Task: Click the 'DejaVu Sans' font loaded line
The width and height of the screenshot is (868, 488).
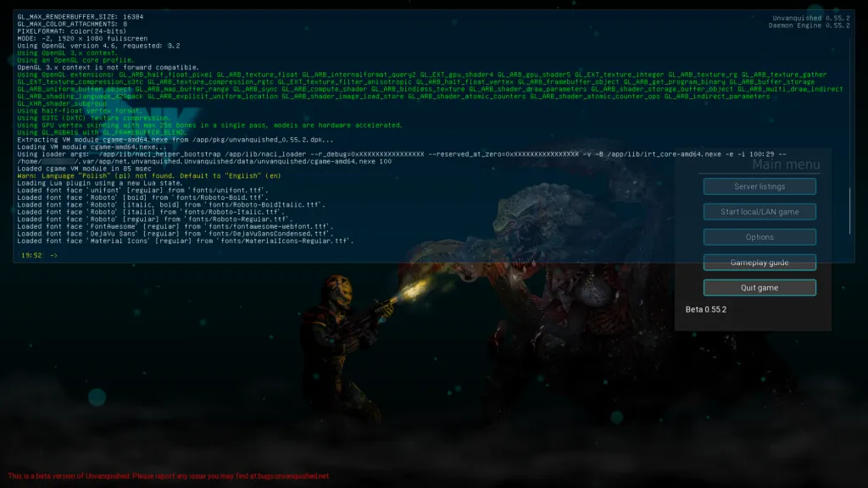Action: pos(175,234)
